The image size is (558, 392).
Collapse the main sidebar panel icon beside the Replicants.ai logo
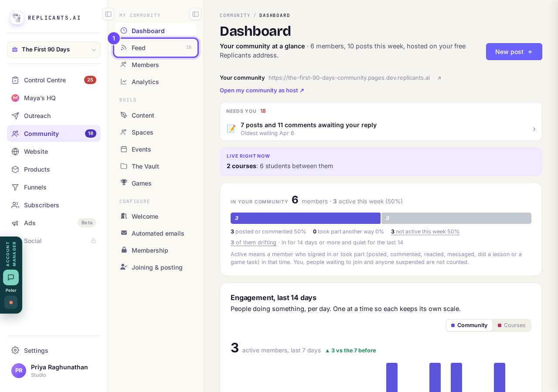108,14
